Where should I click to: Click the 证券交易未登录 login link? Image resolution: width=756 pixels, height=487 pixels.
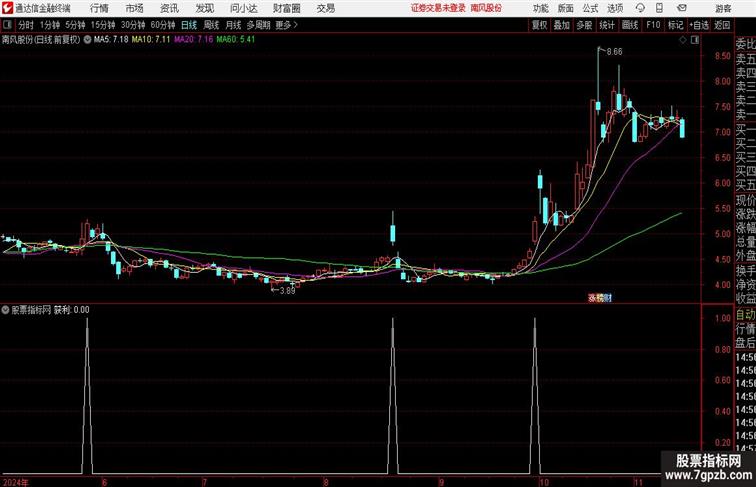click(x=438, y=8)
